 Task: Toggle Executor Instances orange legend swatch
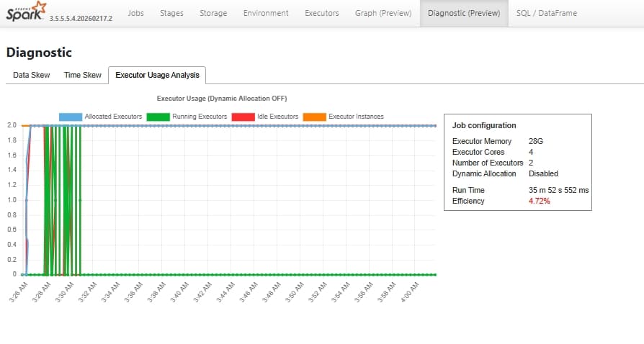click(x=315, y=117)
